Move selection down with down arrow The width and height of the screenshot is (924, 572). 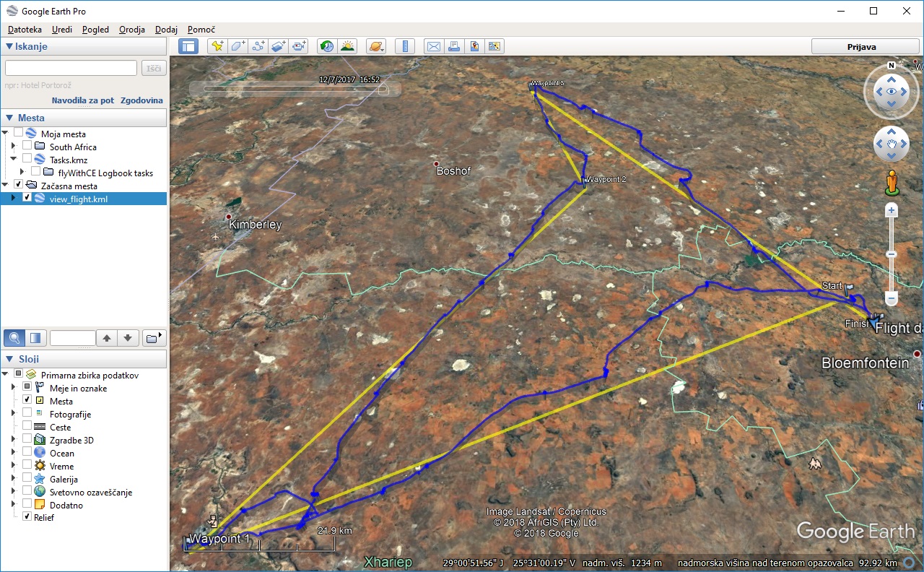pos(128,337)
